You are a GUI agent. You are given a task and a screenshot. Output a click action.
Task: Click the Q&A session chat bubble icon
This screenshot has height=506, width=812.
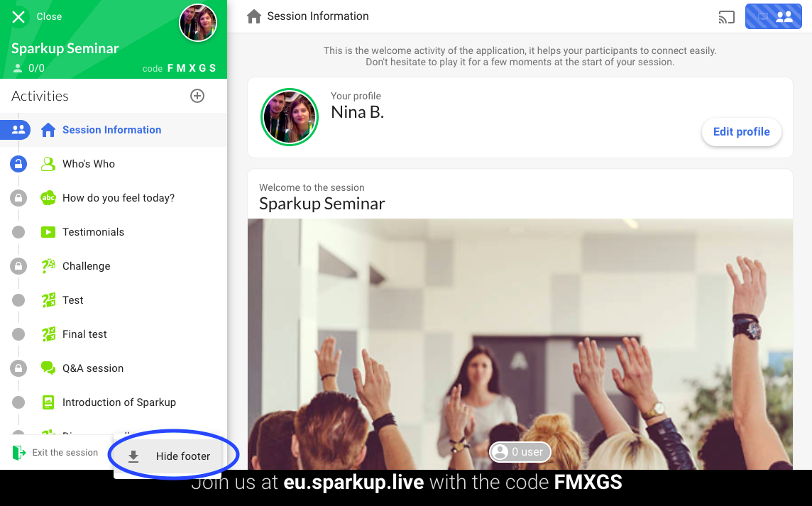tap(48, 368)
